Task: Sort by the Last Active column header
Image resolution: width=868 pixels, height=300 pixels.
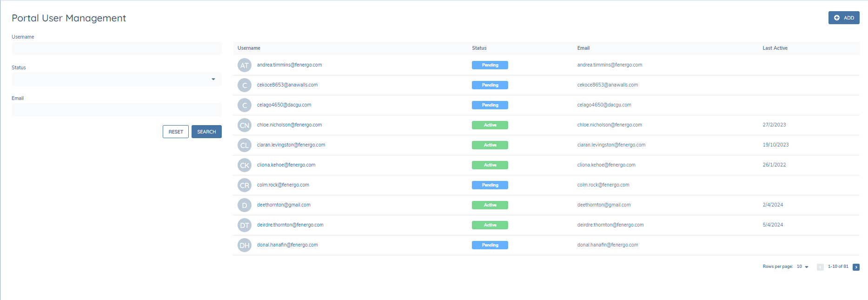Action: pyautogui.click(x=775, y=48)
